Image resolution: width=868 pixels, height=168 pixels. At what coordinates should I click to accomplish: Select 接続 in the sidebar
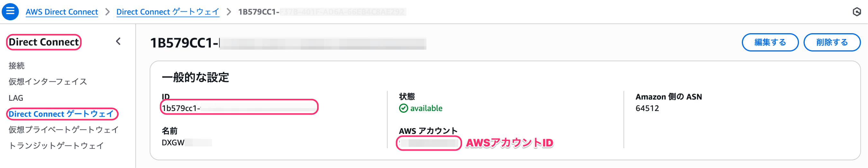[16, 65]
